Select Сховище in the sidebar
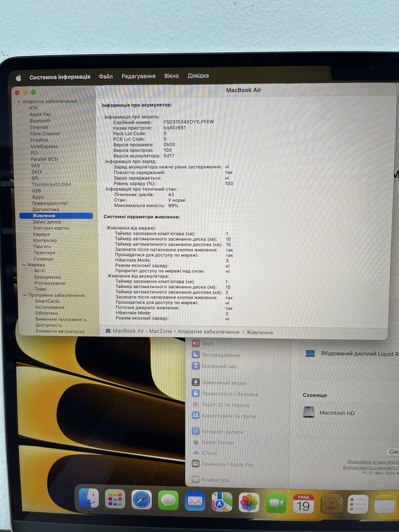Viewport: 399px width, 532px height. point(44,259)
